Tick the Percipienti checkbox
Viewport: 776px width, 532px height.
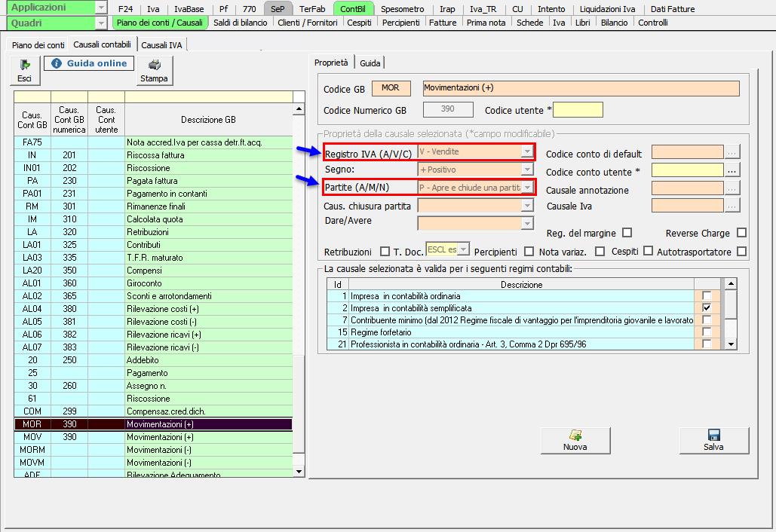point(529,251)
